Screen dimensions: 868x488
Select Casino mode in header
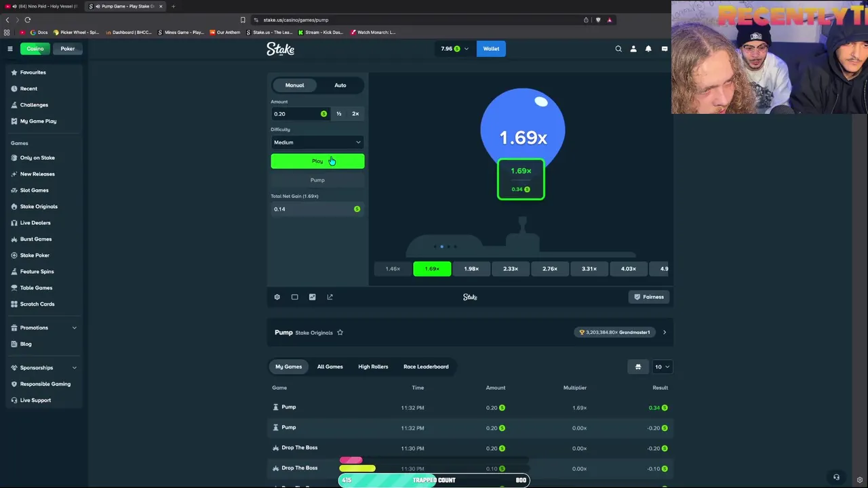tap(35, 49)
